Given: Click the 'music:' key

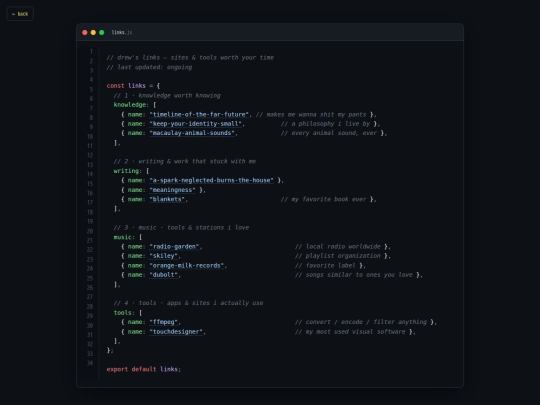Looking at the screenshot, I should coord(124,237).
